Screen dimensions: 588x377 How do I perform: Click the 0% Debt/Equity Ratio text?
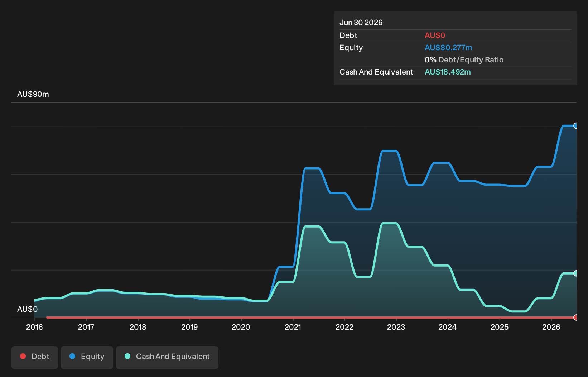click(464, 60)
